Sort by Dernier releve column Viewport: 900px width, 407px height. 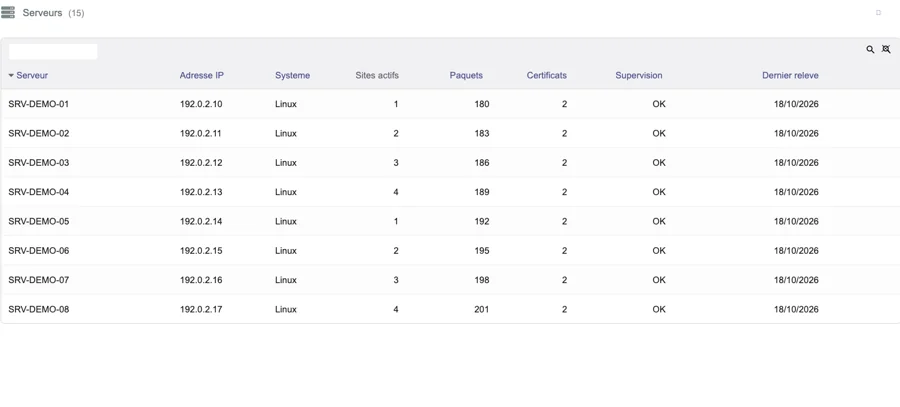[790, 75]
